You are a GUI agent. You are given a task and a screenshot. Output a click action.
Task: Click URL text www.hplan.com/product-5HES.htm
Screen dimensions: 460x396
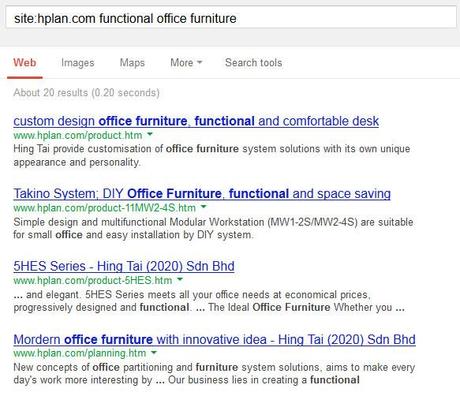(93, 280)
